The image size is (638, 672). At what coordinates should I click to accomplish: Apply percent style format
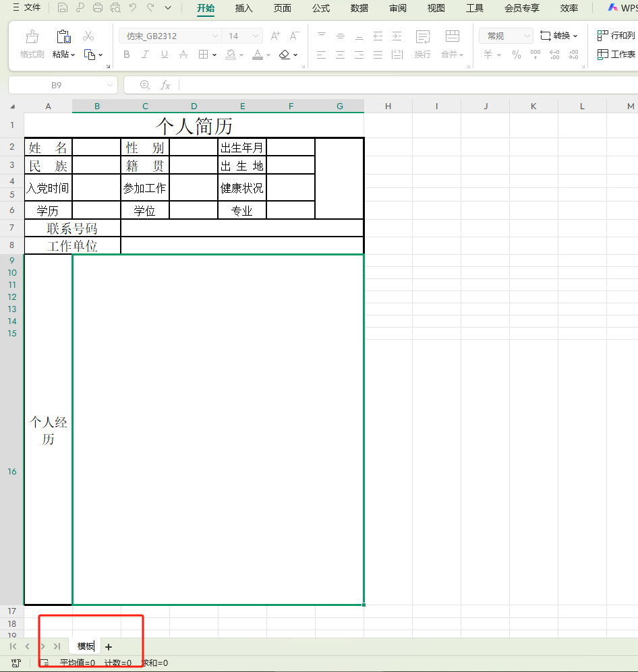(x=517, y=55)
